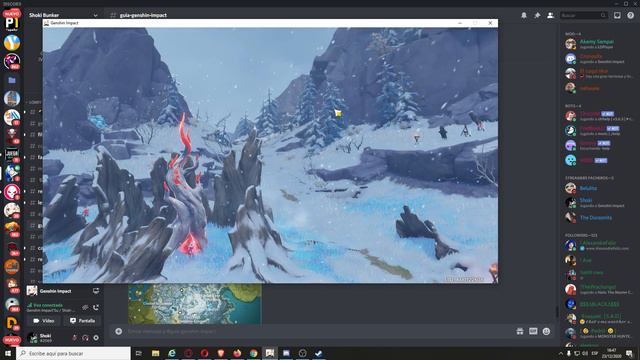Open the server folder icon in the server list

pos(12,80)
